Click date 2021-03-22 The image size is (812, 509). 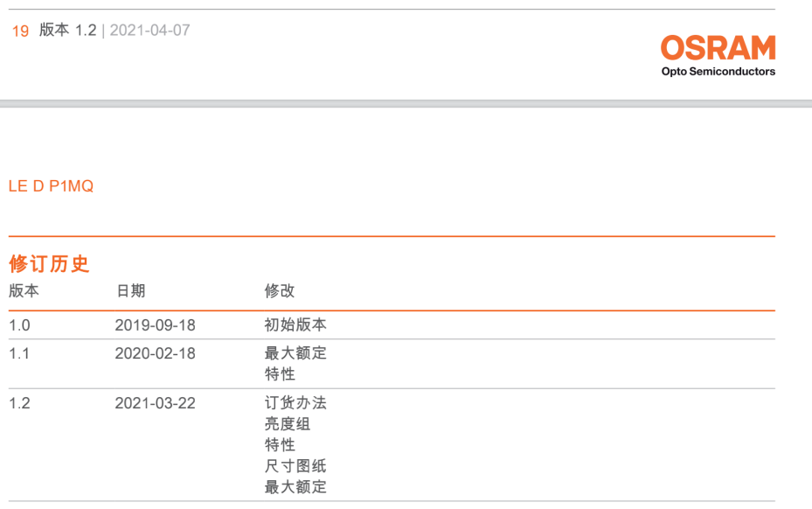tap(156, 403)
